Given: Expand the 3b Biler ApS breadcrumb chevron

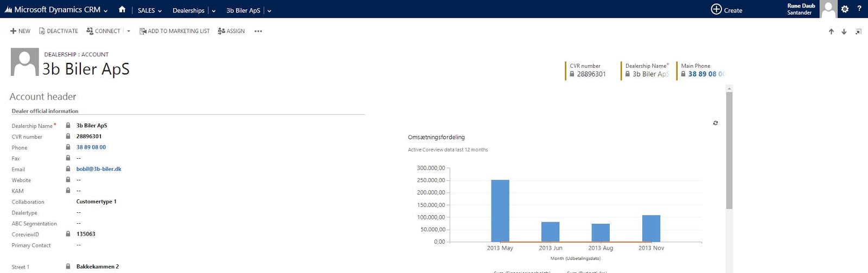Looking at the screenshot, I should (269, 11).
